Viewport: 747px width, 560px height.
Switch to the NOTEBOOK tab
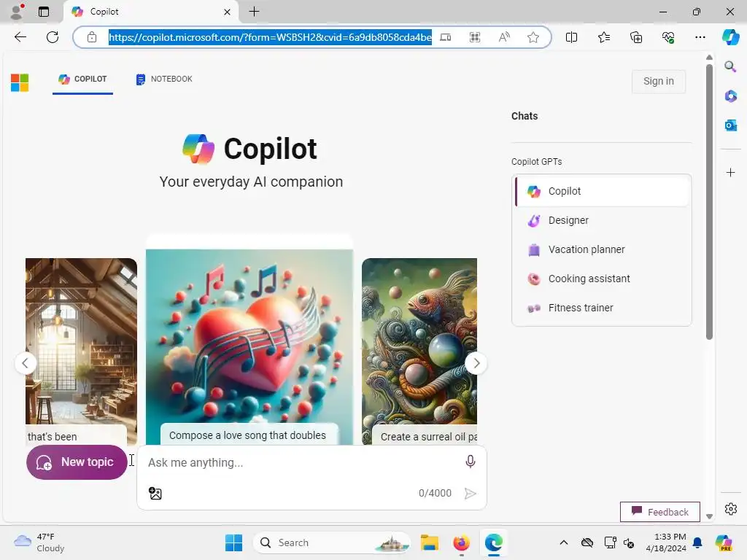click(x=164, y=79)
